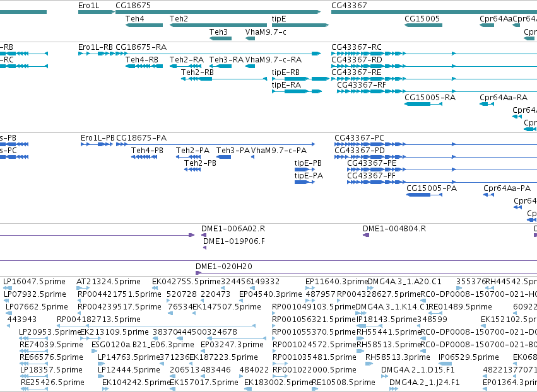The width and height of the screenshot is (537, 392).
Task: Select the VhaM9.7-c gene glyph
Action: click(x=250, y=38)
